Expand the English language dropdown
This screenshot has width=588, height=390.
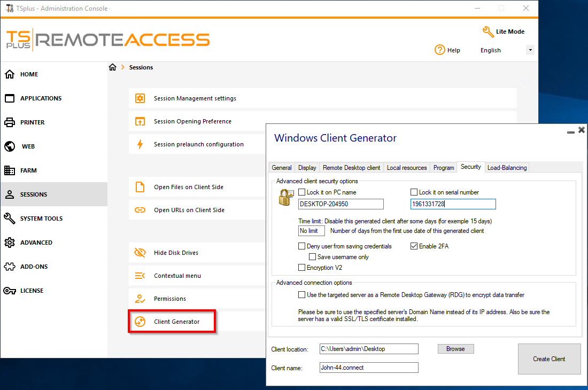coord(530,50)
